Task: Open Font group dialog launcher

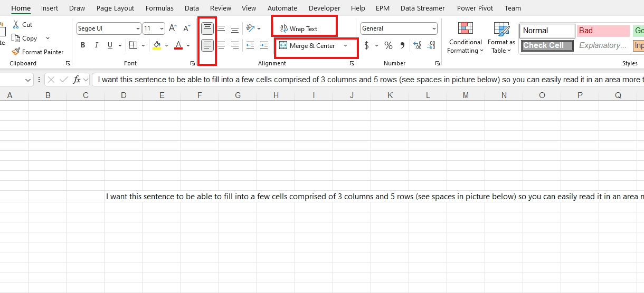Action: (x=193, y=63)
